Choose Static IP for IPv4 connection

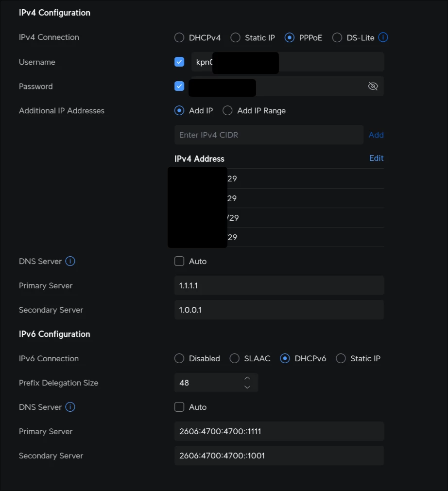236,37
